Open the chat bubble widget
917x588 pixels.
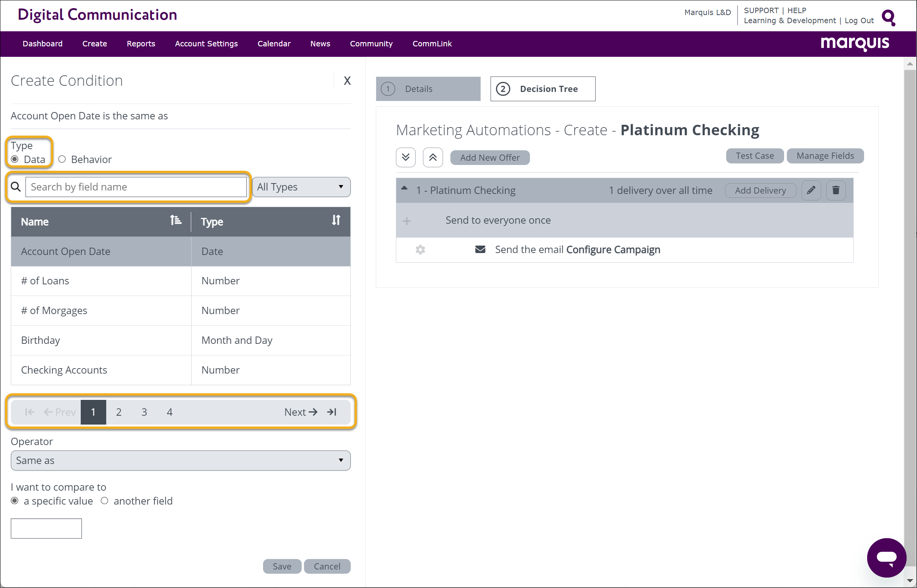(886, 557)
